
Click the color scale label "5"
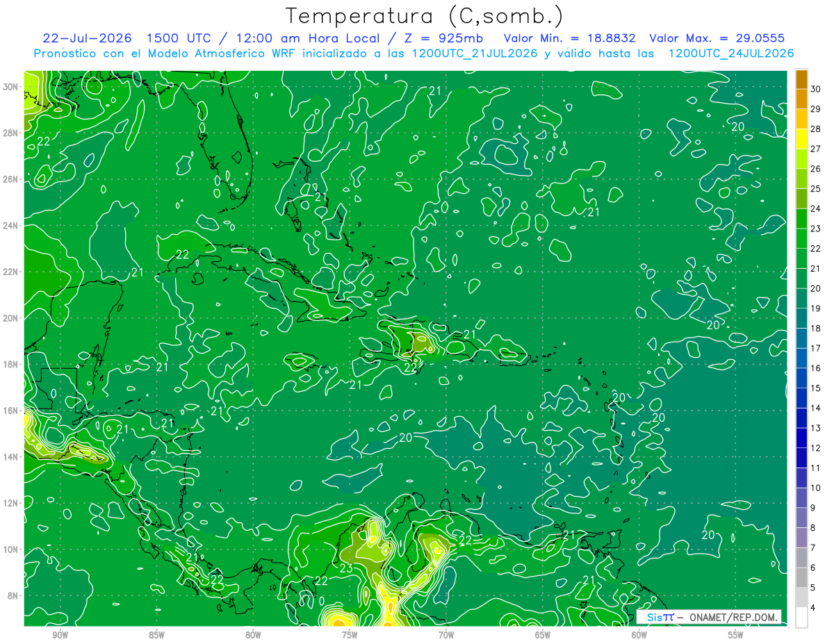[812, 588]
